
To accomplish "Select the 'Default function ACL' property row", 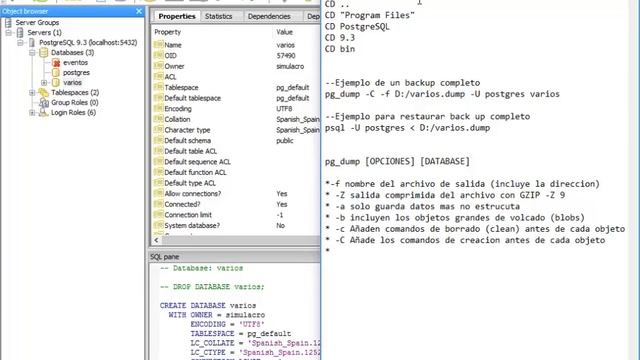I will click(x=236, y=172).
